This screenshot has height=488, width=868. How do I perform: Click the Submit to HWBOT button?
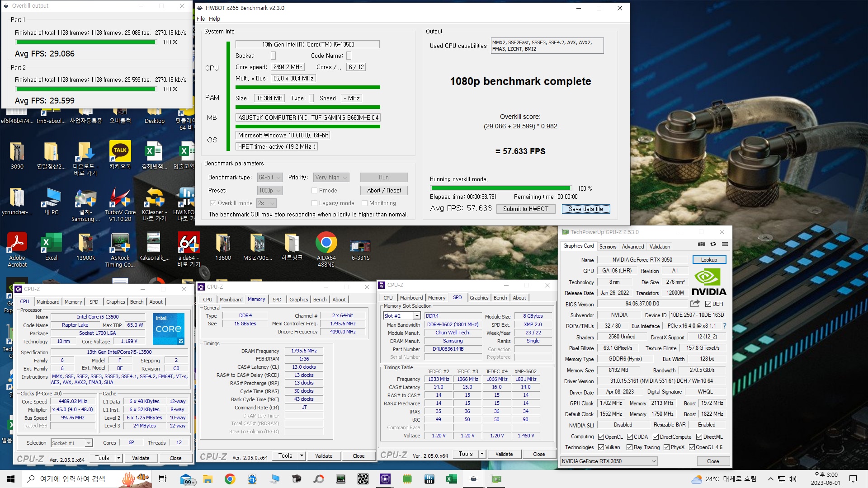click(526, 209)
